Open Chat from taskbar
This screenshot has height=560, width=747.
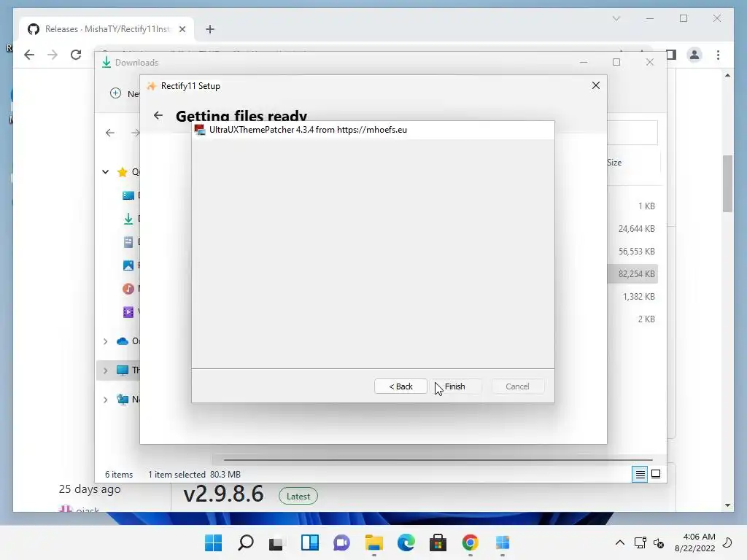341,542
